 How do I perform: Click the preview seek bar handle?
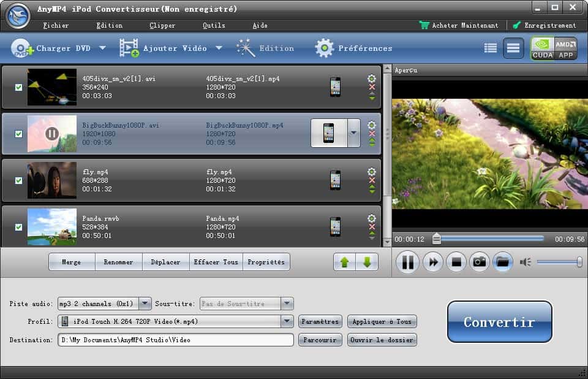pos(437,239)
